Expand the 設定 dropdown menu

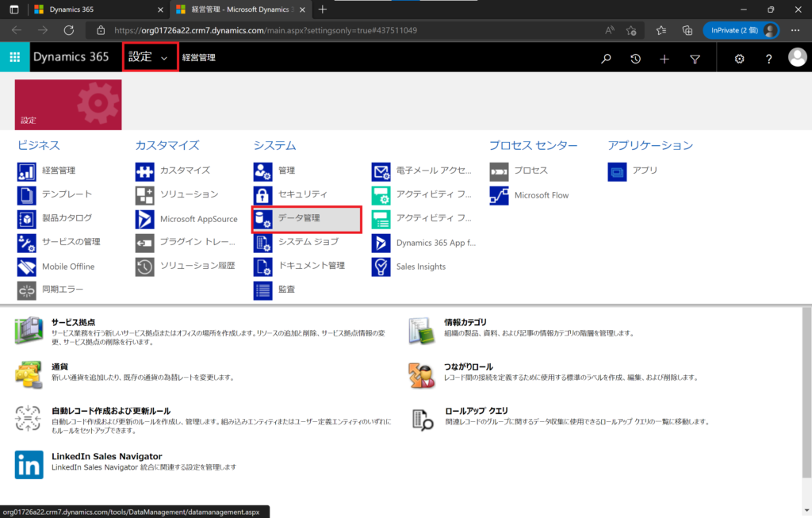pos(150,57)
